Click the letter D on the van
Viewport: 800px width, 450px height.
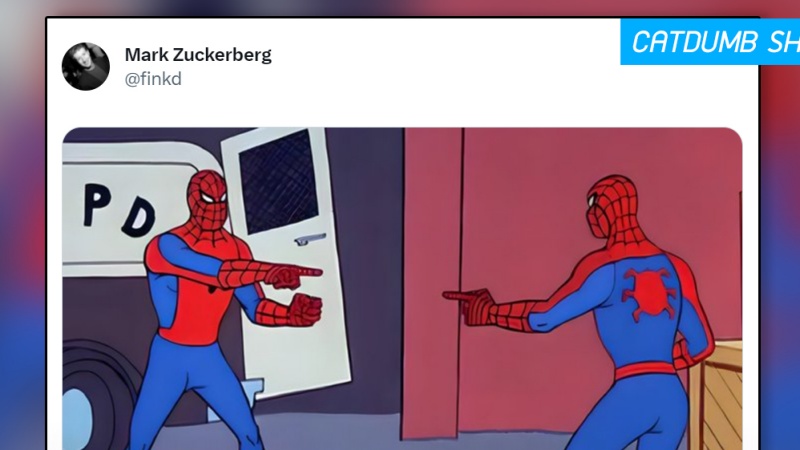[138, 218]
